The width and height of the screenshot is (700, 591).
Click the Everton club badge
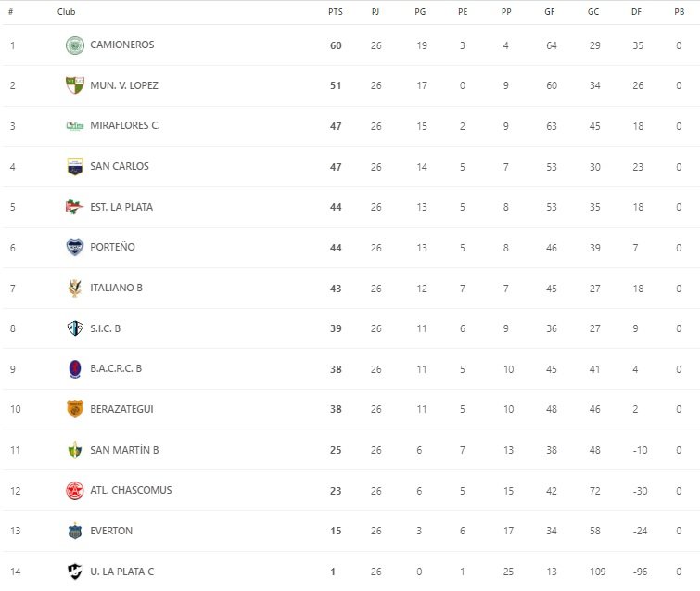[x=75, y=531]
